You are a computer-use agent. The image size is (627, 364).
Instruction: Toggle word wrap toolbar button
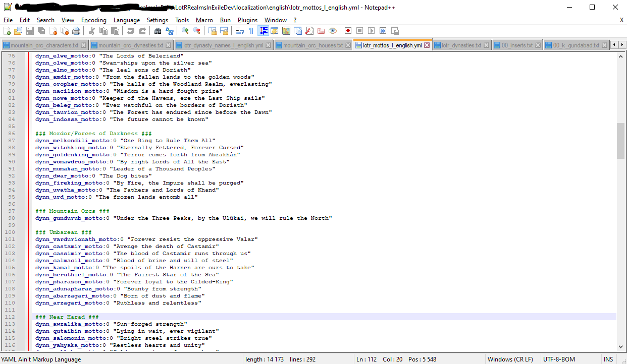pyautogui.click(x=240, y=31)
